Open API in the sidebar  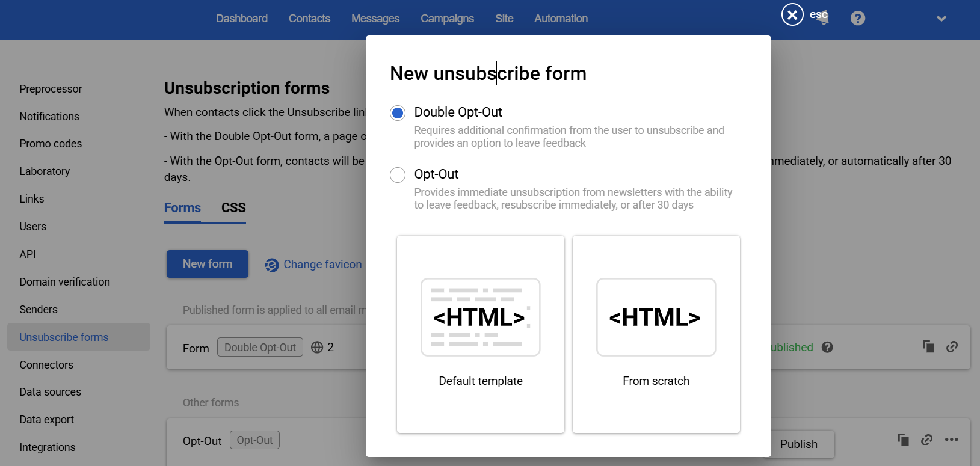28,254
